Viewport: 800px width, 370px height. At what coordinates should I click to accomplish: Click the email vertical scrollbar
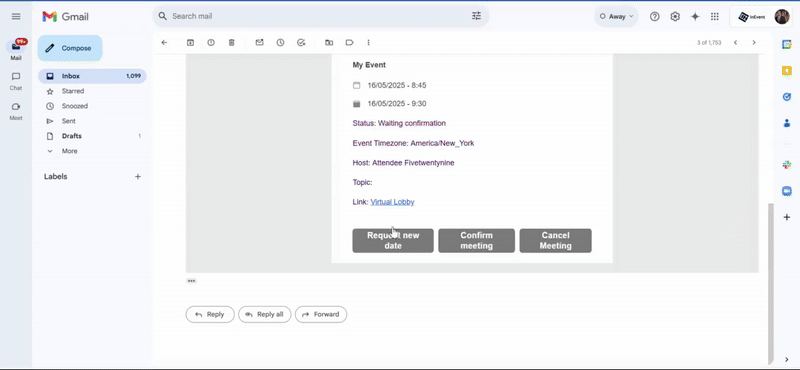770,283
